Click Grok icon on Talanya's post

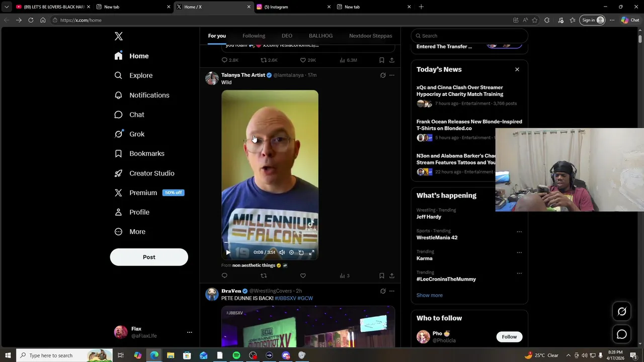[x=383, y=75]
